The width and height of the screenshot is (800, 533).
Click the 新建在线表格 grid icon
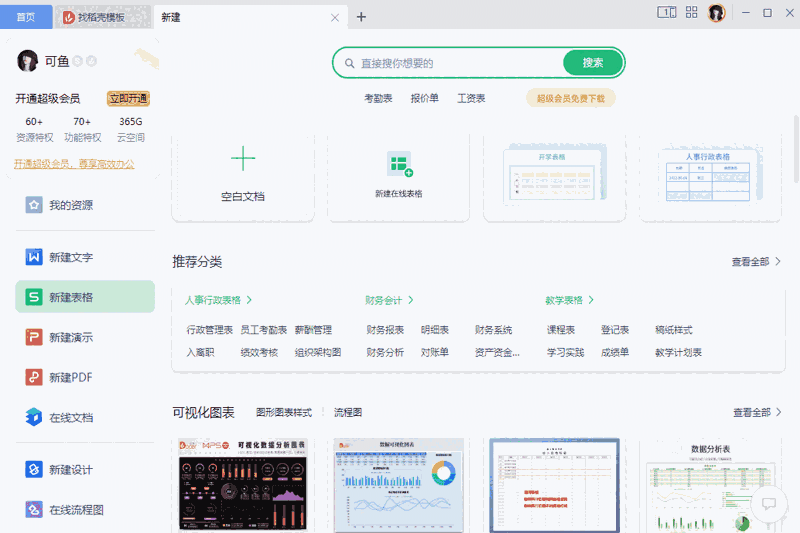pyautogui.click(x=399, y=164)
